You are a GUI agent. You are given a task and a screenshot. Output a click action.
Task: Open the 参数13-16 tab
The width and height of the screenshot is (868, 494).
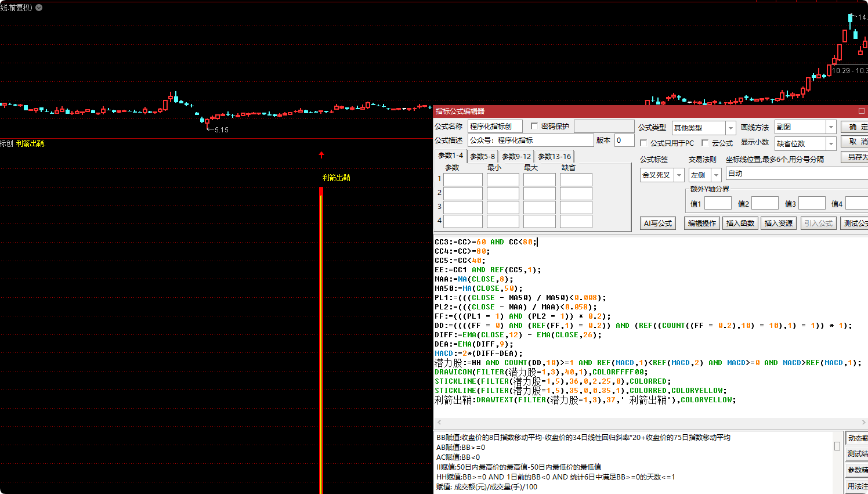[x=554, y=156]
